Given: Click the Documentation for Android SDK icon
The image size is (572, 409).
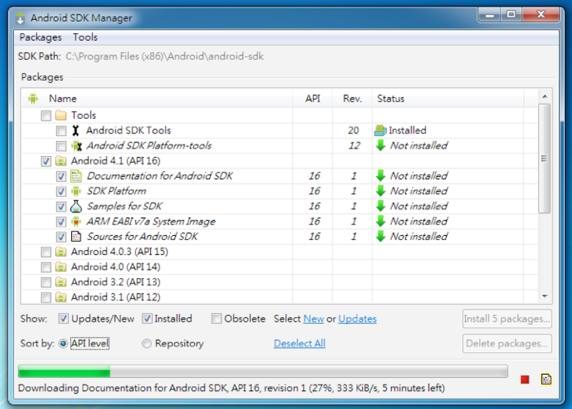Looking at the screenshot, I should pyautogui.click(x=76, y=176).
